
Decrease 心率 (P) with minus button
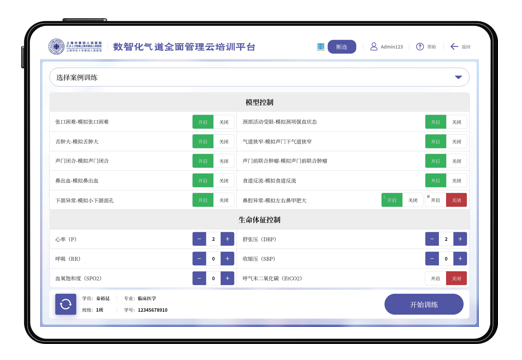point(199,239)
